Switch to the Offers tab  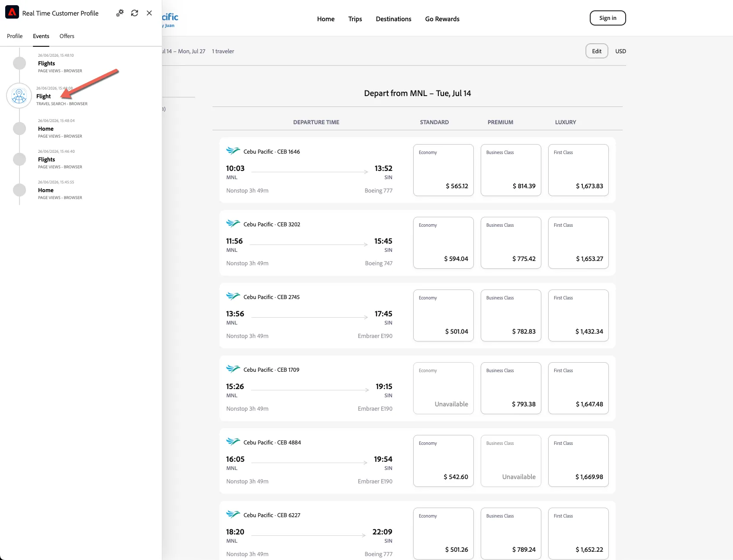67,36
